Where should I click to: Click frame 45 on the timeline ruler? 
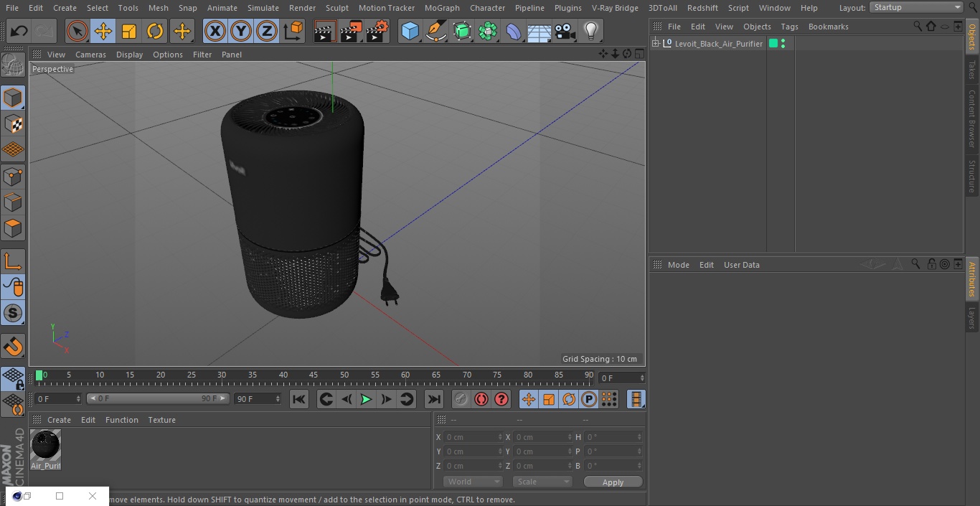coord(314,375)
